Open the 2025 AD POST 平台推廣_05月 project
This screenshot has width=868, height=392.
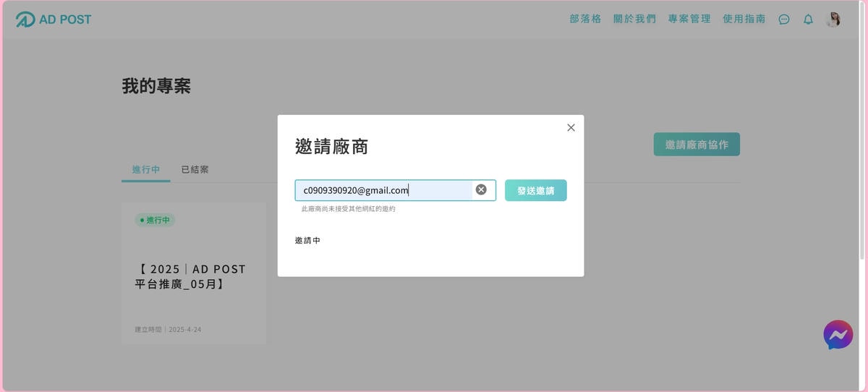(191, 276)
